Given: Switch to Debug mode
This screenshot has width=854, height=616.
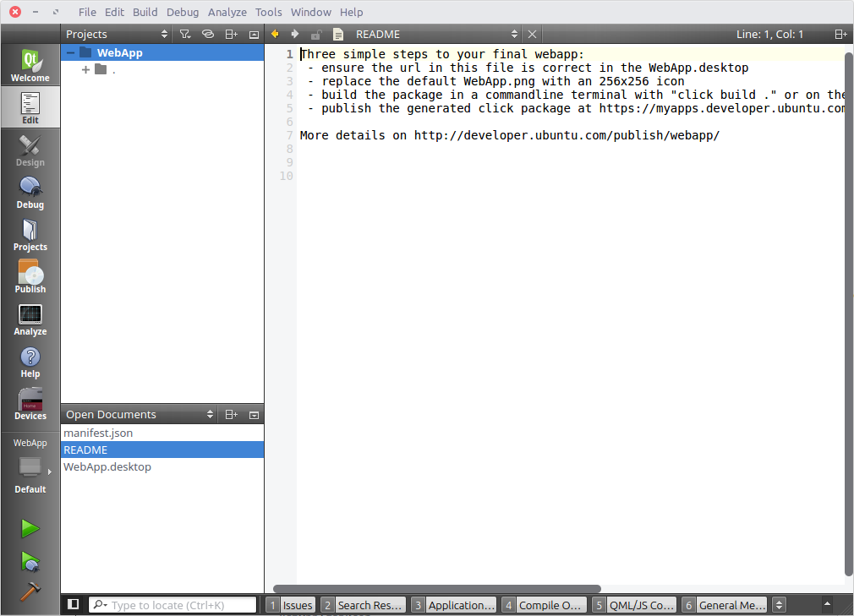Looking at the screenshot, I should [x=30, y=193].
